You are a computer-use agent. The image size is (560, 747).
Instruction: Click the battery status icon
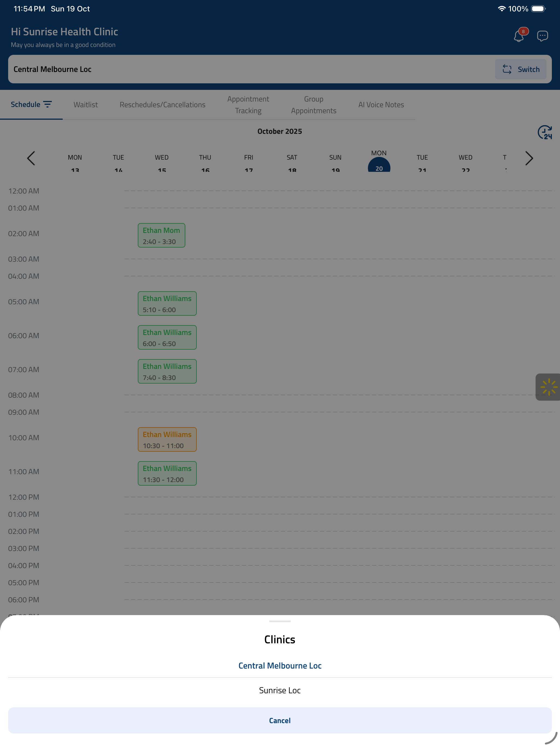tap(538, 9)
